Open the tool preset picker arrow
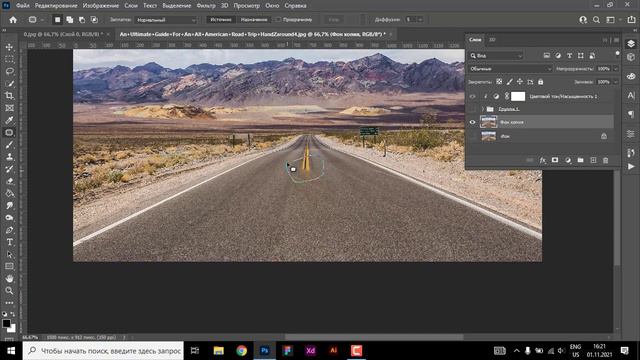The width and height of the screenshot is (640, 360). coord(42,20)
